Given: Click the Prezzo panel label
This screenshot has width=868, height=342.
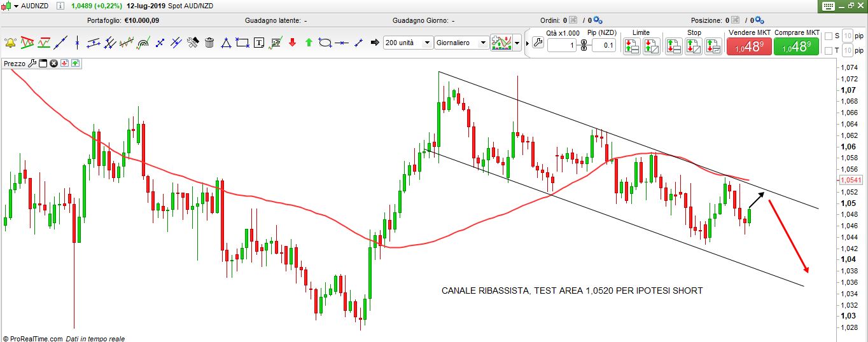Looking at the screenshot, I should (14, 63).
